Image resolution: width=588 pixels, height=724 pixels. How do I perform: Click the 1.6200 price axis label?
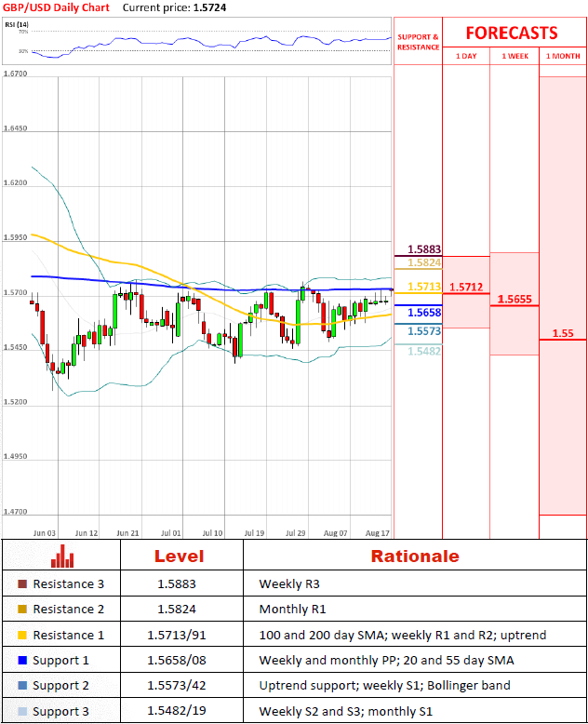(x=15, y=182)
